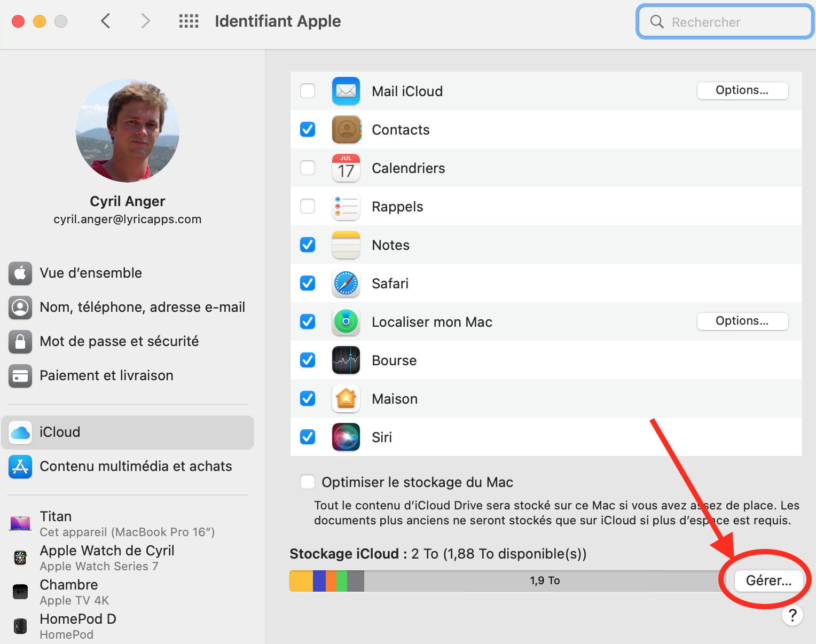Open the Vue d'ensemble section
Viewport: 816px width, 644px height.
pos(128,273)
